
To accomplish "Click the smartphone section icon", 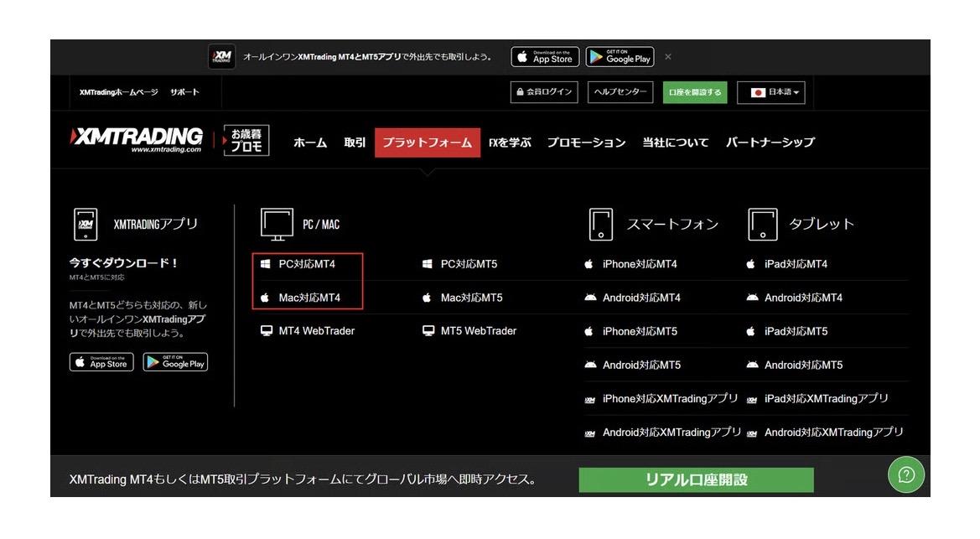I will (601, 224).
